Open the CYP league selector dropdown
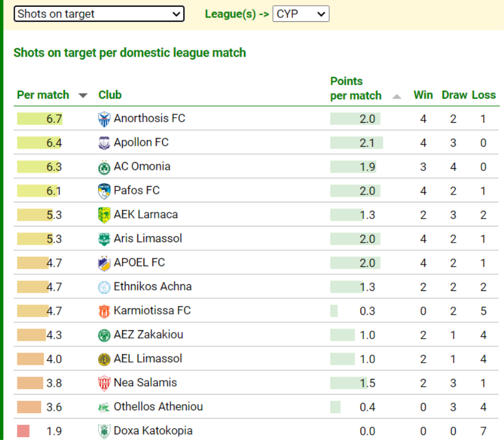This screenshot has height=440, width=504. (300, 14)
